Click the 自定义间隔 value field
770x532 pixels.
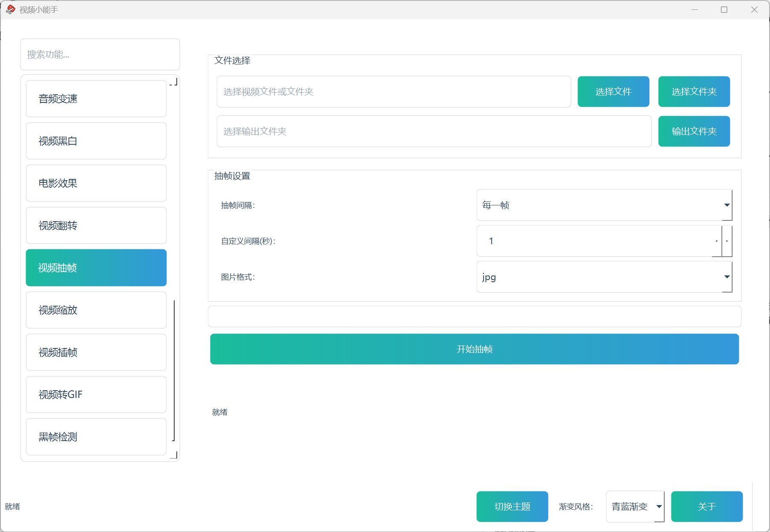(x=595, y=241)
